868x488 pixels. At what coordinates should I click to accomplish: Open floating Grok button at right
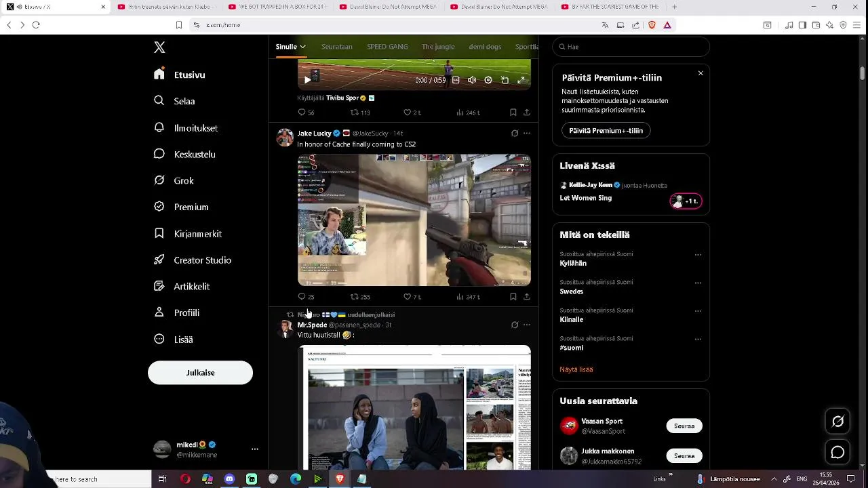[838, 422]
